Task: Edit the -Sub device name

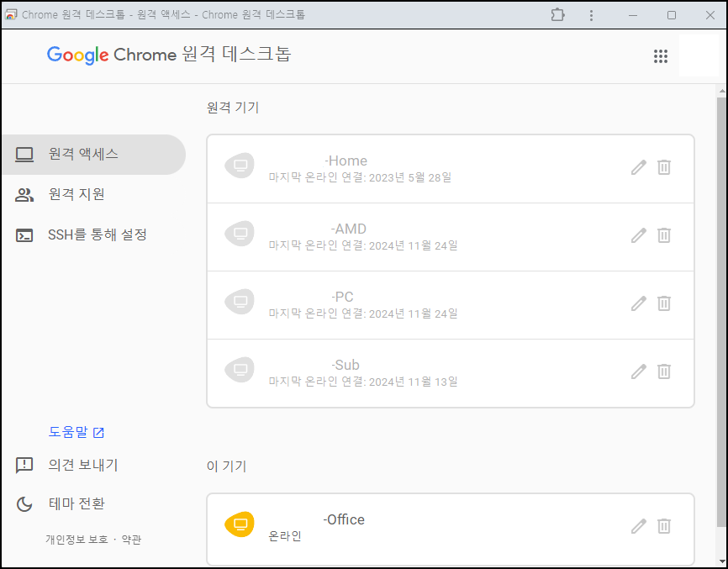Action: pyautogui.click(x=639, y=371)
